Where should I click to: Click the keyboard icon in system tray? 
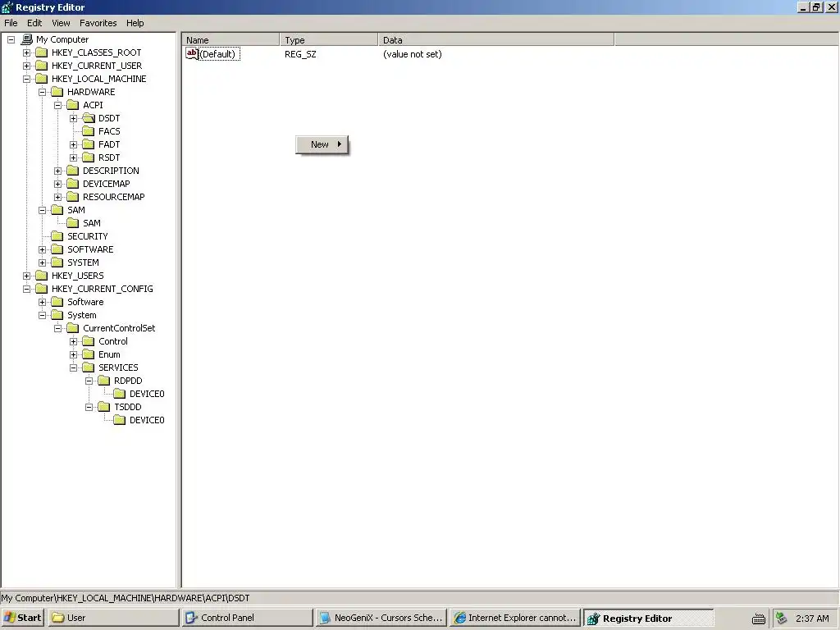(759, 619)
